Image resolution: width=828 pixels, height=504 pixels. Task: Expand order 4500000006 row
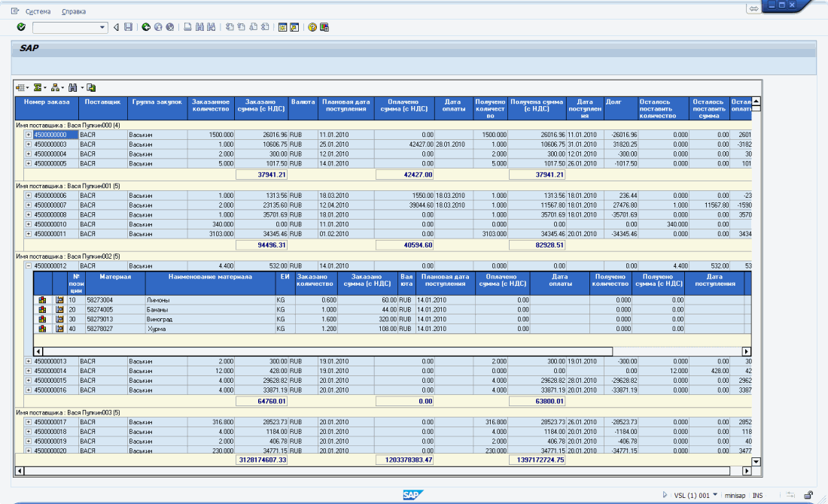(29, 196)
